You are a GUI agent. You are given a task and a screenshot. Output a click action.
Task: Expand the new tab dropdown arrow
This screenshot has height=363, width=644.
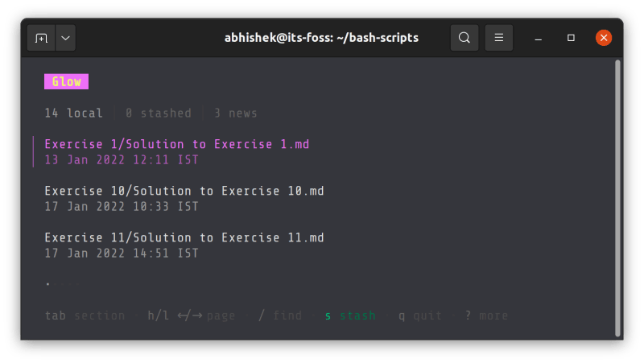(x=64, y=38)
